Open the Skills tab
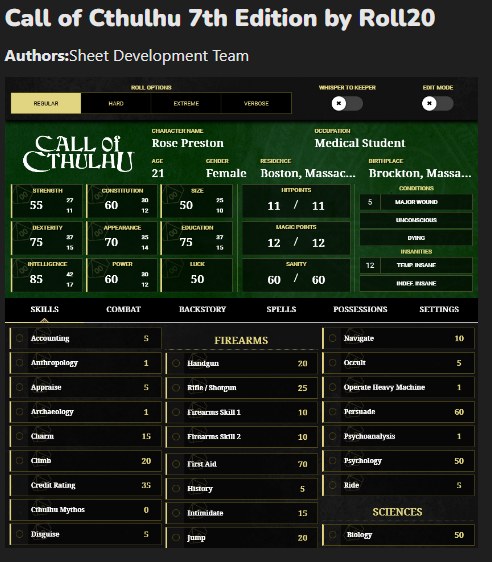Viewport: 492px width, 562px height. [x=44, y=309]
